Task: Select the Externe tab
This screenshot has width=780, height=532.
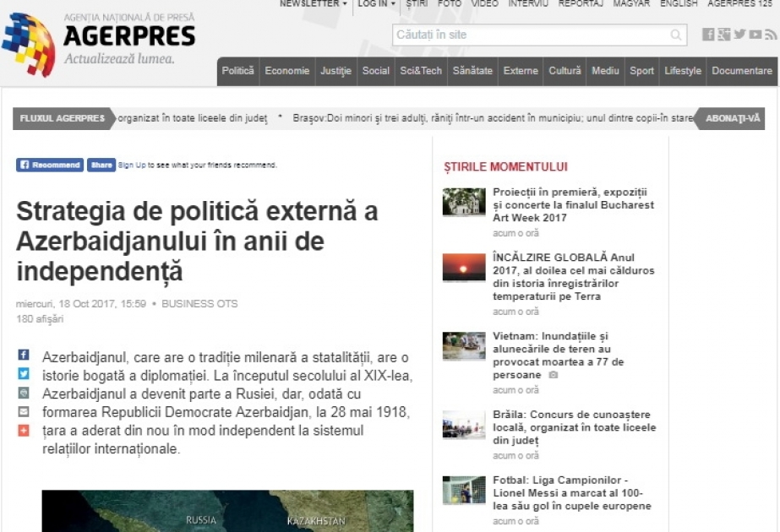Action: [521, 71]
